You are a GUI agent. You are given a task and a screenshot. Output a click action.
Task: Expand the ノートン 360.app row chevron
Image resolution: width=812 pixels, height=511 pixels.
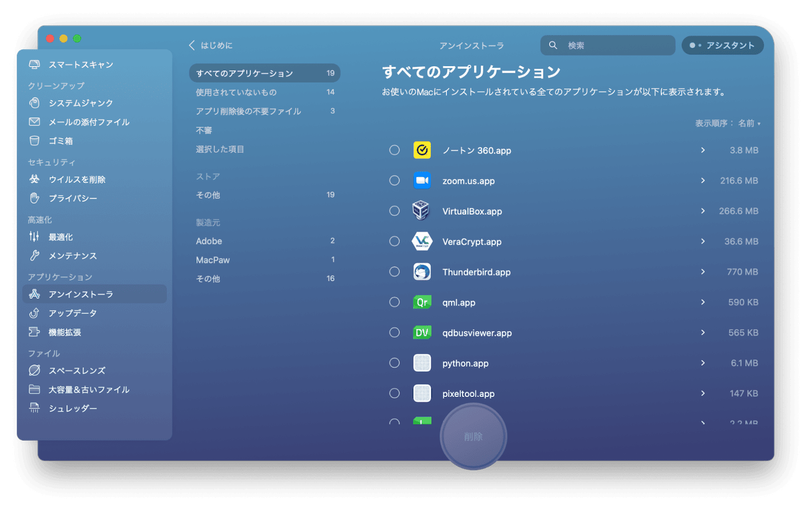point(703,150)
